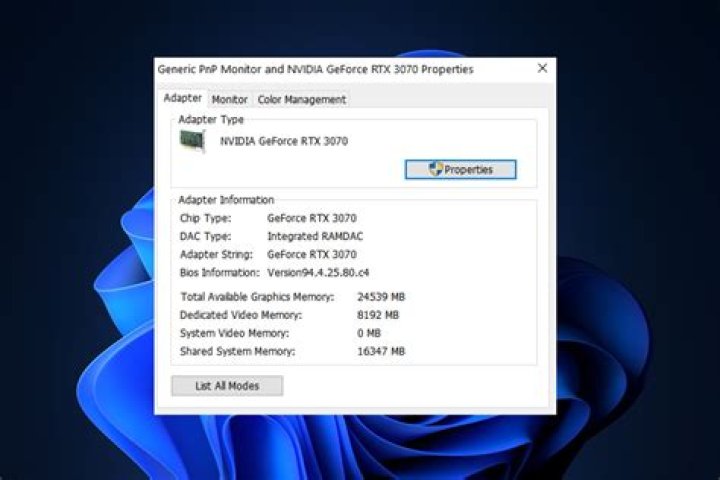Click the UAC shield icon on Properties
Image resolution: width=720 pixels, height=480 pixels.
point(435,169)
